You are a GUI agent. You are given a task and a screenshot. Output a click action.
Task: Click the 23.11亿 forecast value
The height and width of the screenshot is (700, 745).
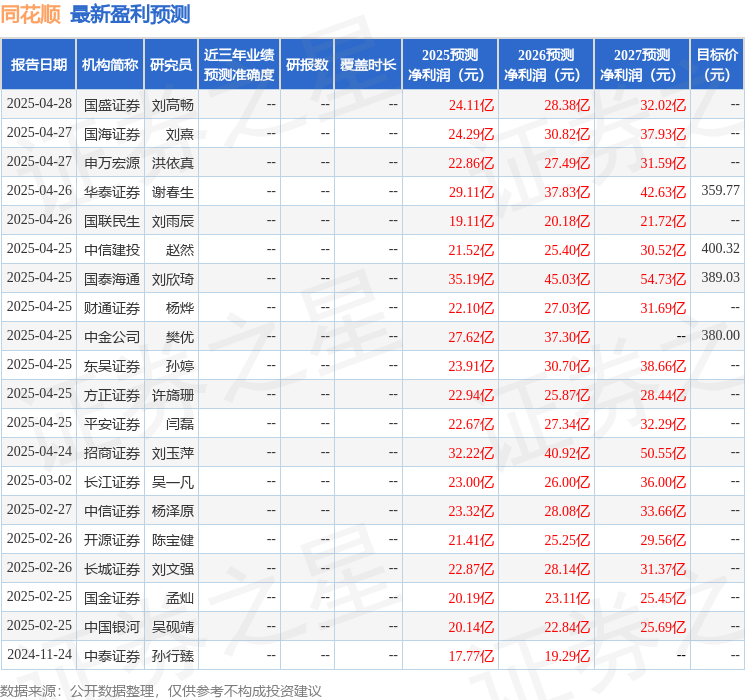click(x=567, y=598)
